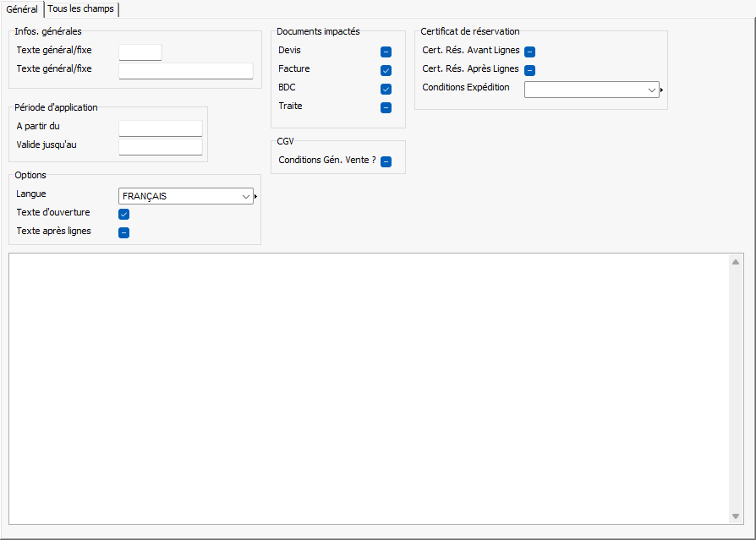The width and height of the screenshot is (756, 540).
Task: Uncheck the BDC checkbox
Action: [x=386, y=89]
